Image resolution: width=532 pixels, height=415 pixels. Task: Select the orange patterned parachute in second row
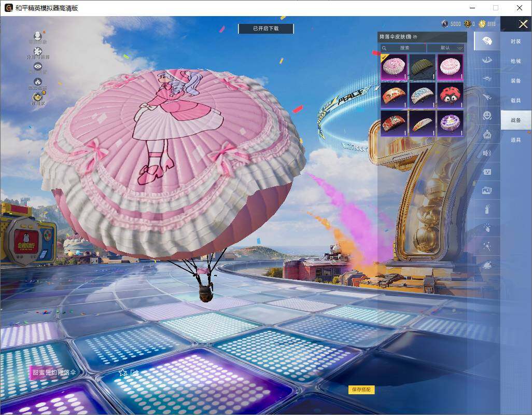(x=394, y=95)
